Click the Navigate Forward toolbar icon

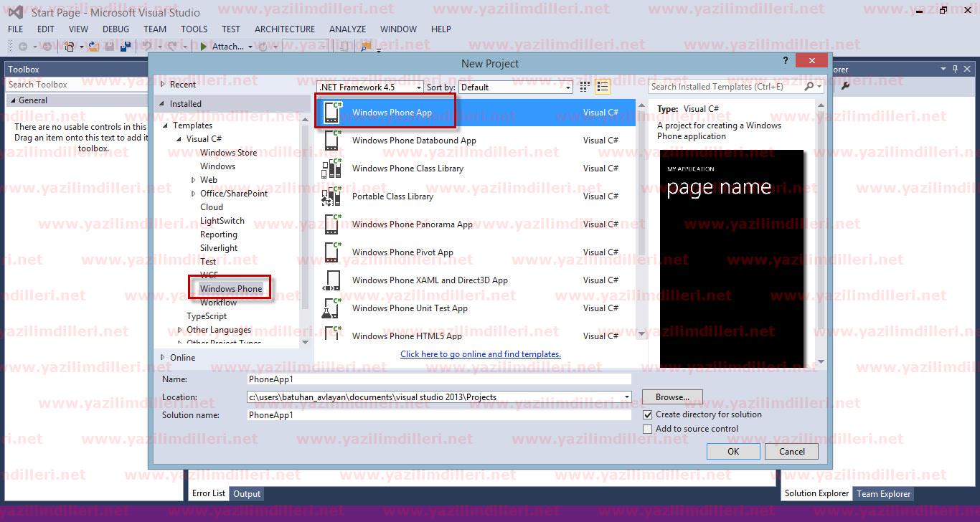(47, 47)
